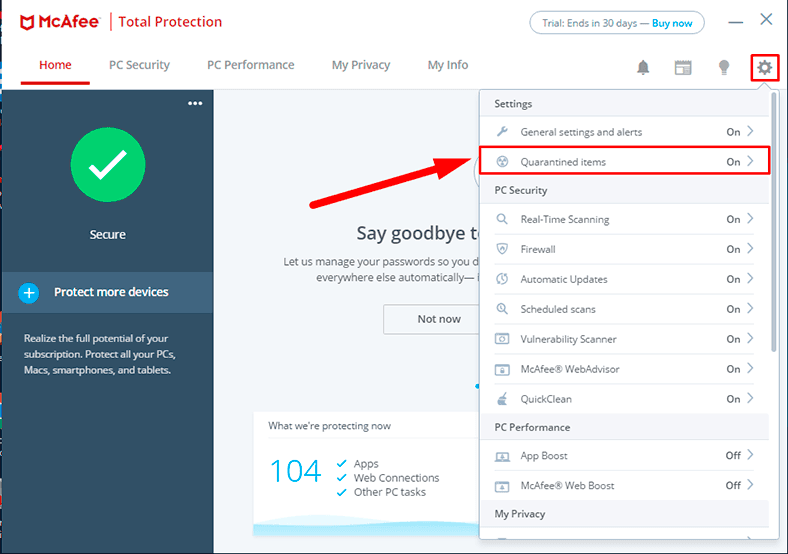The image size is (788, 554).
Task: Expand General settings and alerts chevron
Action: [751, 131]
